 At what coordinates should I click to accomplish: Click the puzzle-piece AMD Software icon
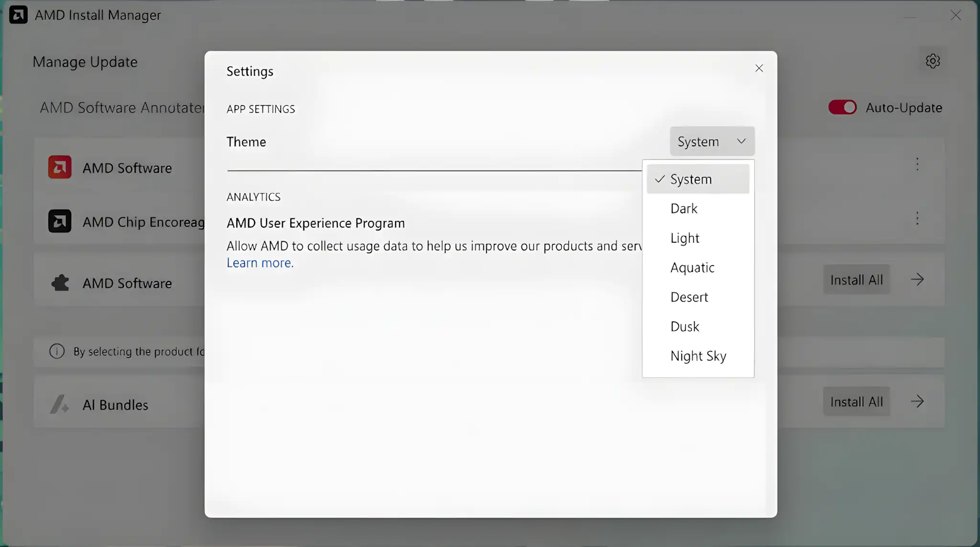[60, 283]
